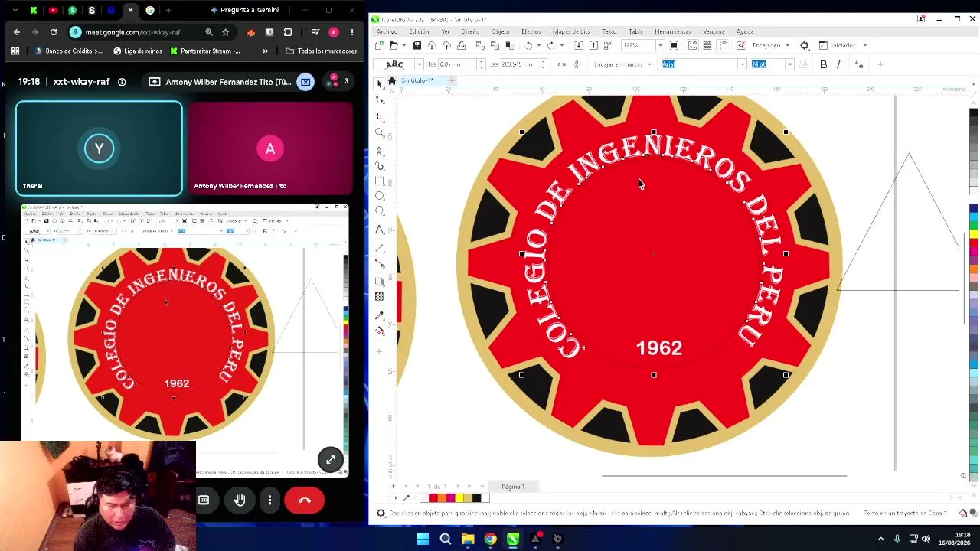Expand the shared screen to fullscreen
The height and width of the screenshot is (551, 980).
[331, 459]
